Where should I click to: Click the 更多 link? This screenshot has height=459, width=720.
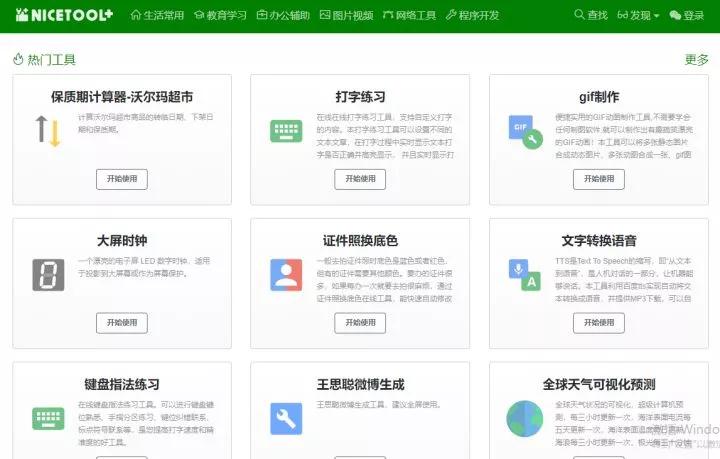click(x=696, y=60)
